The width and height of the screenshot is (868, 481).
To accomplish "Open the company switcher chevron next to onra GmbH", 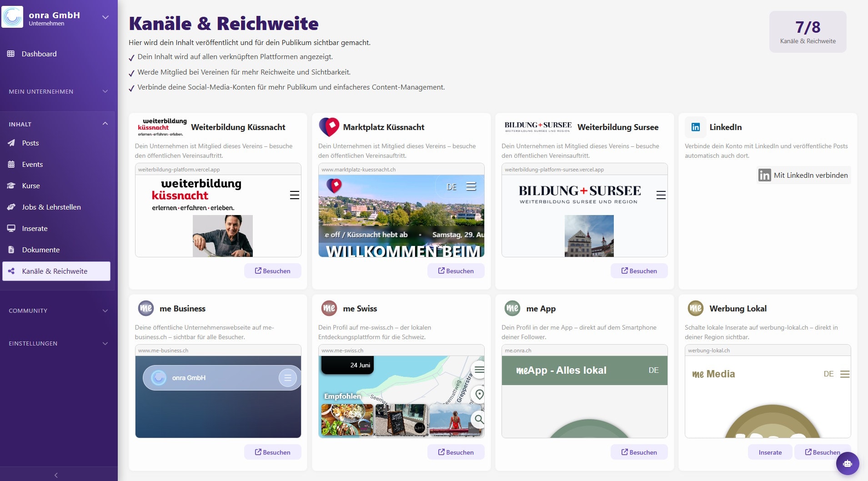I will tap(105, 17).
